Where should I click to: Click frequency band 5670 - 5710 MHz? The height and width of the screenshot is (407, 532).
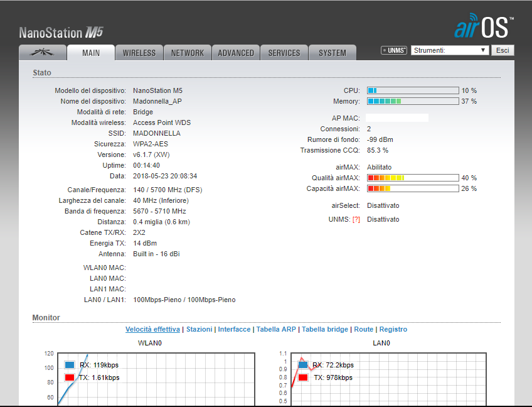tap(159, 211)
